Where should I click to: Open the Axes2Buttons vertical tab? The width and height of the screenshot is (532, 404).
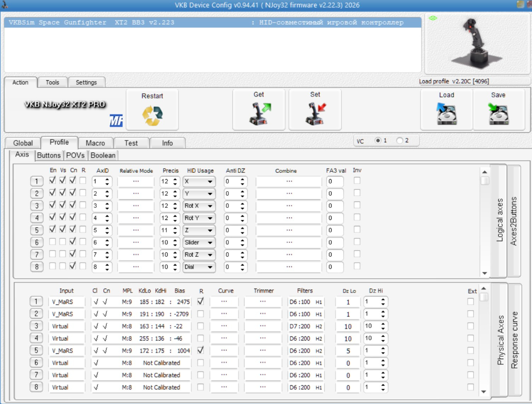pos(514,221)
